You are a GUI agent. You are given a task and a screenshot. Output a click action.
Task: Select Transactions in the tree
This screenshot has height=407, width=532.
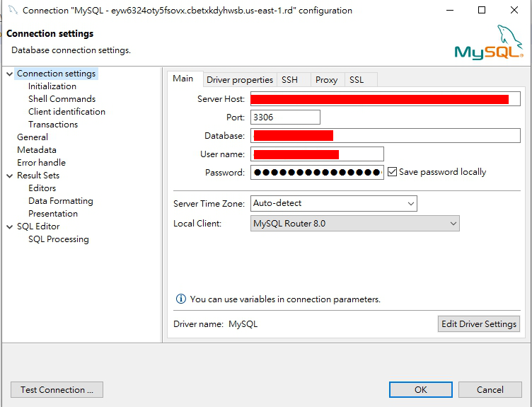click(53, 125)
